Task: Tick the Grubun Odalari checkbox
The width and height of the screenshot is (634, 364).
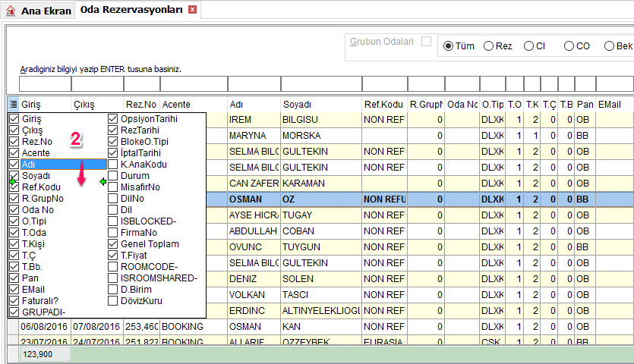Action: 426,41
